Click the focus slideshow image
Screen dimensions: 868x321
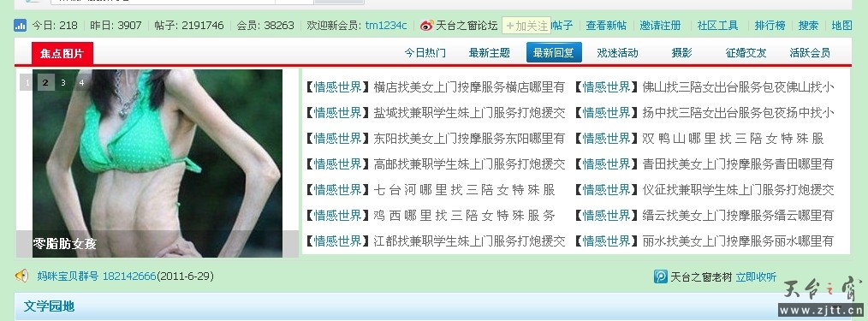pos(158,163)
